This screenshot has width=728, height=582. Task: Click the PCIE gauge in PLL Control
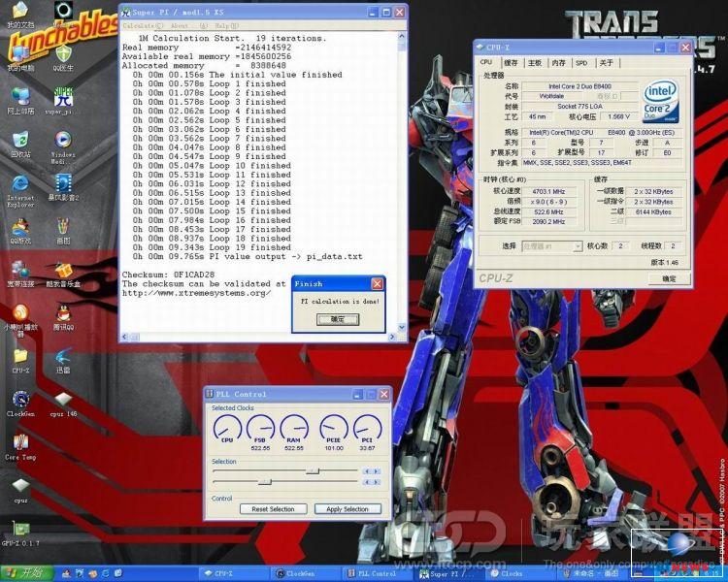pos(334,429)
